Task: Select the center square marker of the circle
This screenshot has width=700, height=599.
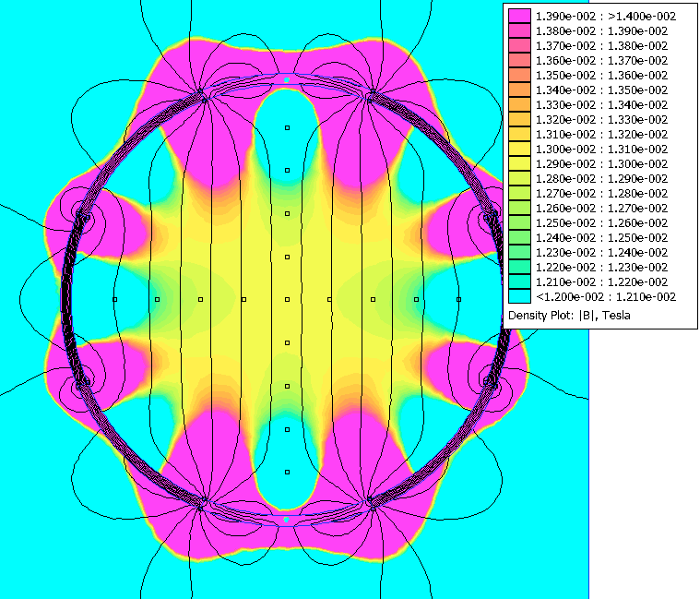Action: pyautogui.click(x=287, y=299)
